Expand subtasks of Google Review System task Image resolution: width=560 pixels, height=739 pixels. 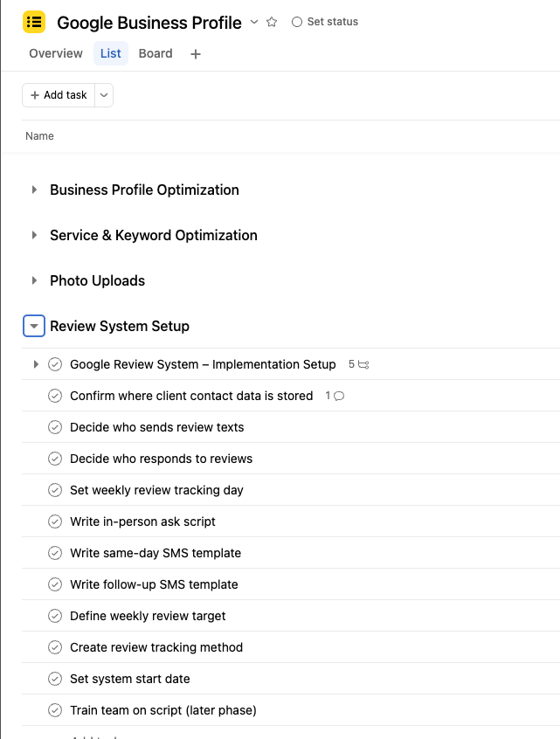(36, 364)
